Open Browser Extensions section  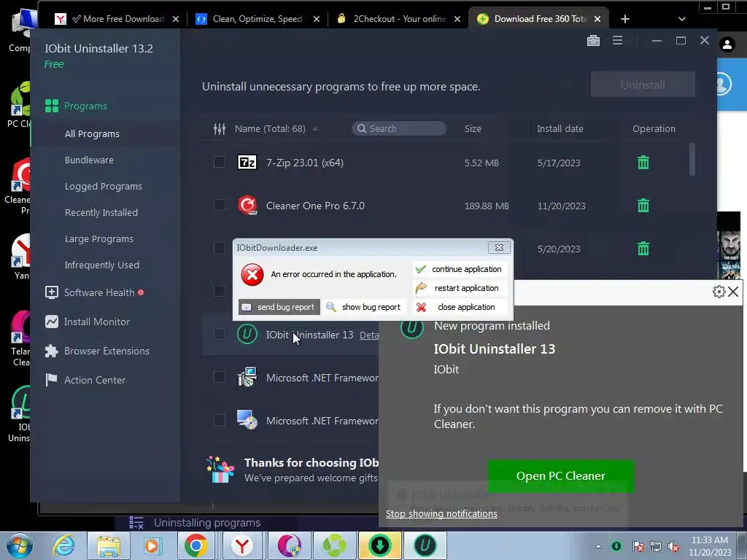pos(107,351)
